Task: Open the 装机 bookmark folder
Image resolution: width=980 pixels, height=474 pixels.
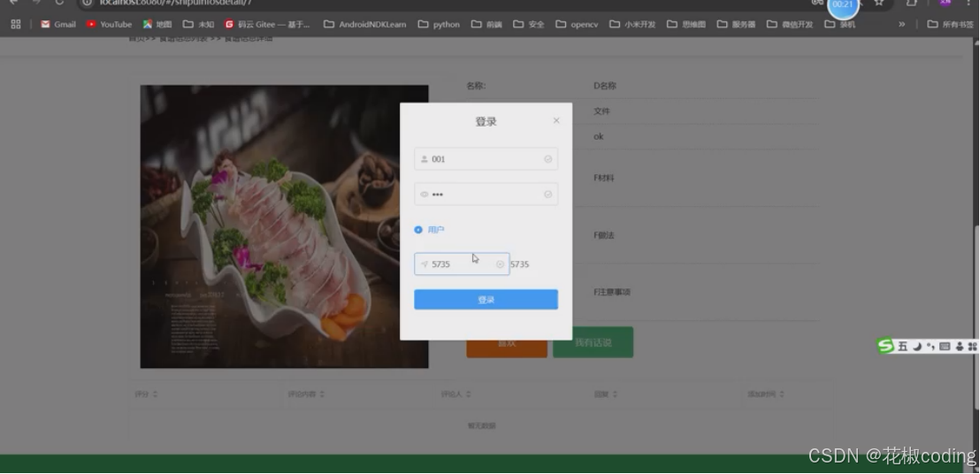Action: [x=840, y=25]
